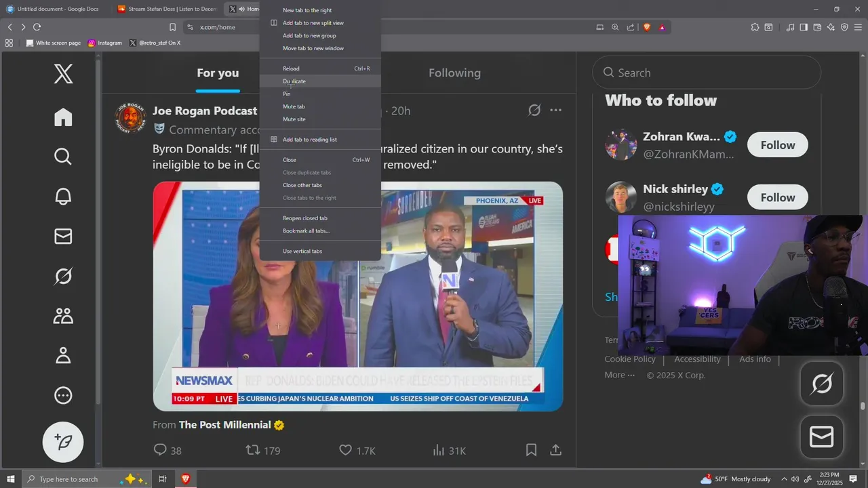
Task: Open site settings icon in address bar
Action: 190,27
